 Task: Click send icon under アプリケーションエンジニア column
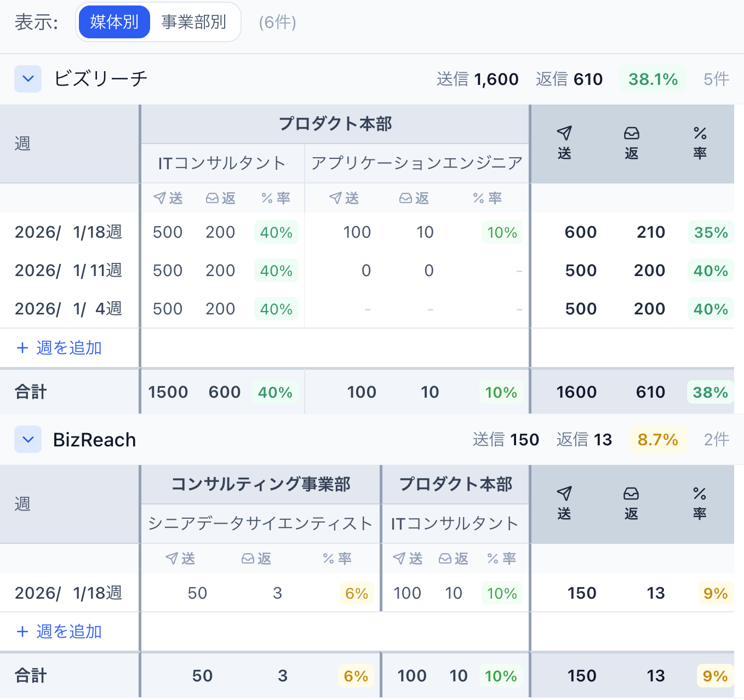335,198
